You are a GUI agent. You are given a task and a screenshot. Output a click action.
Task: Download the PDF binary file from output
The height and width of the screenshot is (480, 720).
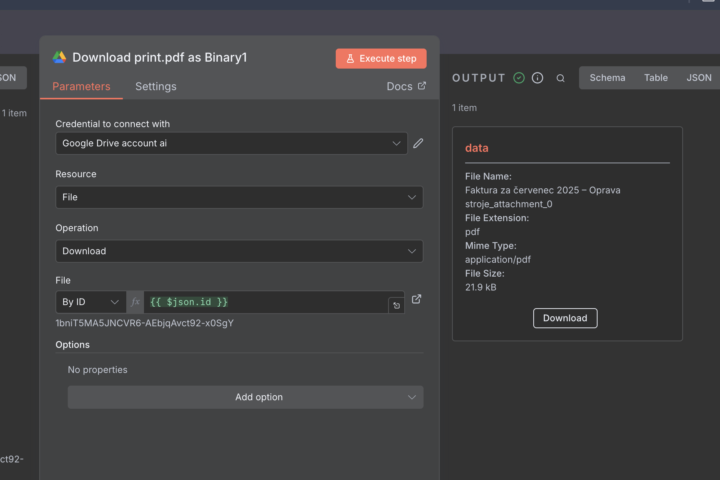[x=565, y=318]
